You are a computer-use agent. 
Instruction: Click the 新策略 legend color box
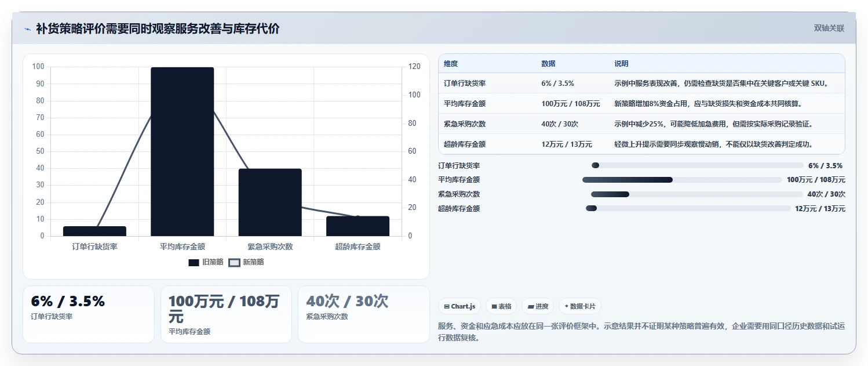(234, 262)
